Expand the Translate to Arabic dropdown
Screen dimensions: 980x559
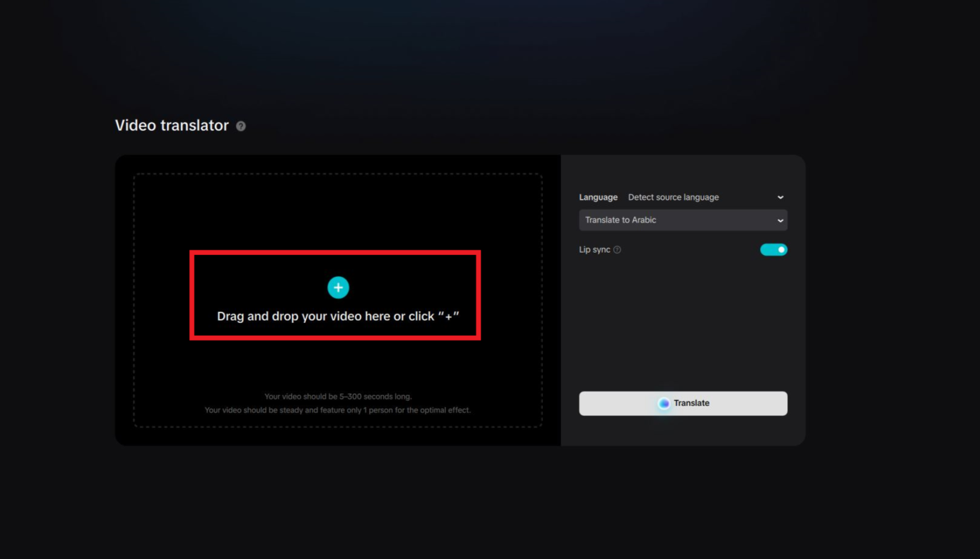(682, 220)
